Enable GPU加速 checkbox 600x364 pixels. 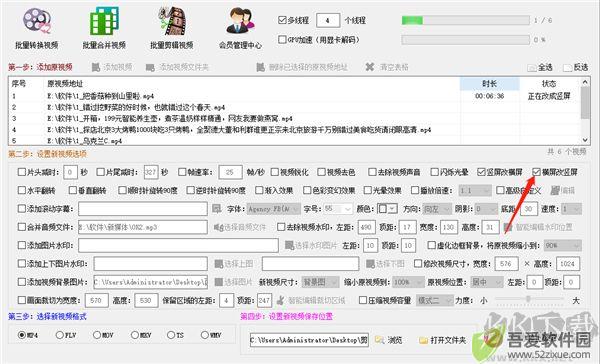(282, 39)
